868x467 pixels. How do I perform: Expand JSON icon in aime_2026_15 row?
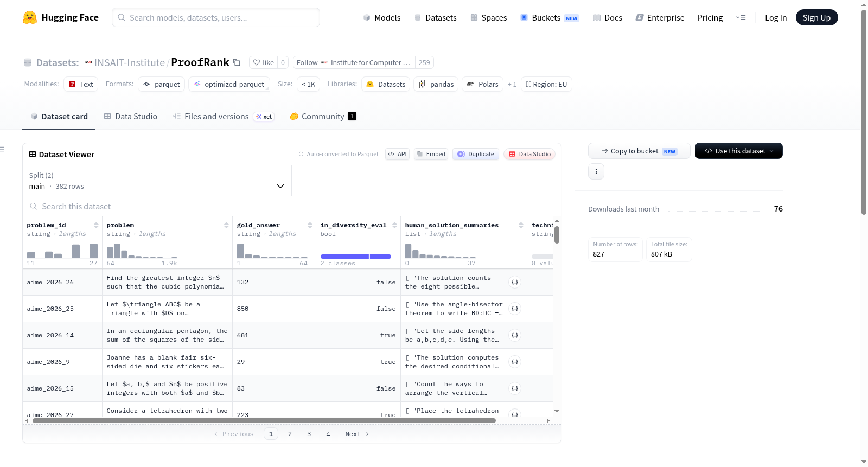point(515,388)
